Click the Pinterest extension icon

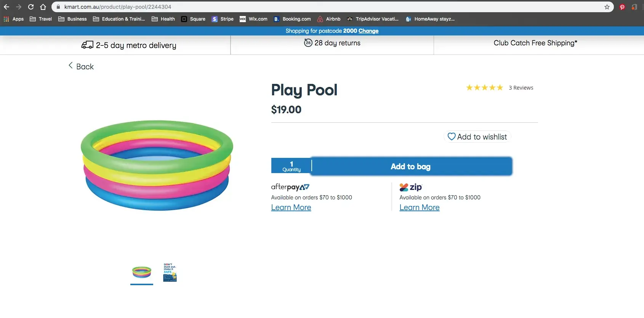tap(622, 7)
